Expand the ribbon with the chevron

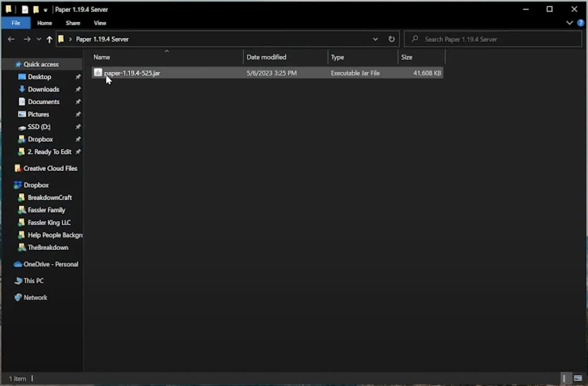pos(569,23)
